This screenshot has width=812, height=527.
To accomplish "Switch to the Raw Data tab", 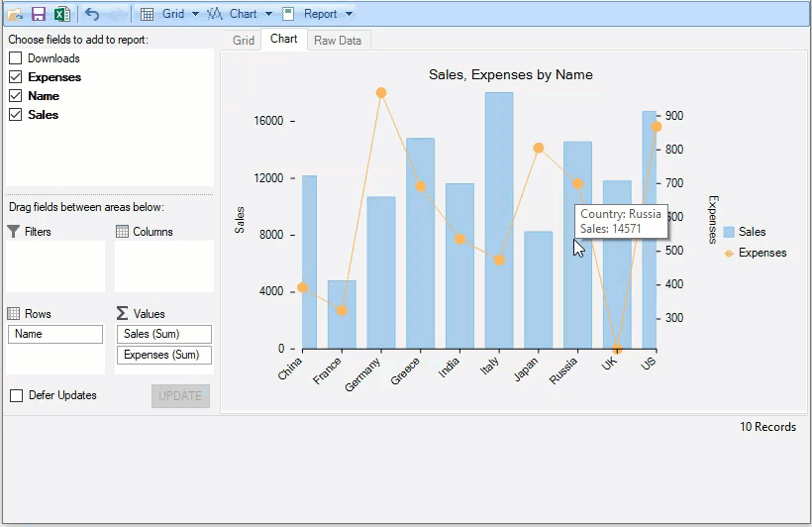I will click(338, 41).
